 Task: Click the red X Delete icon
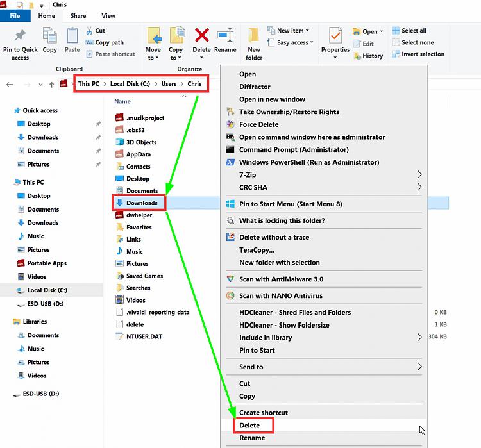click(x=202, y=35)
